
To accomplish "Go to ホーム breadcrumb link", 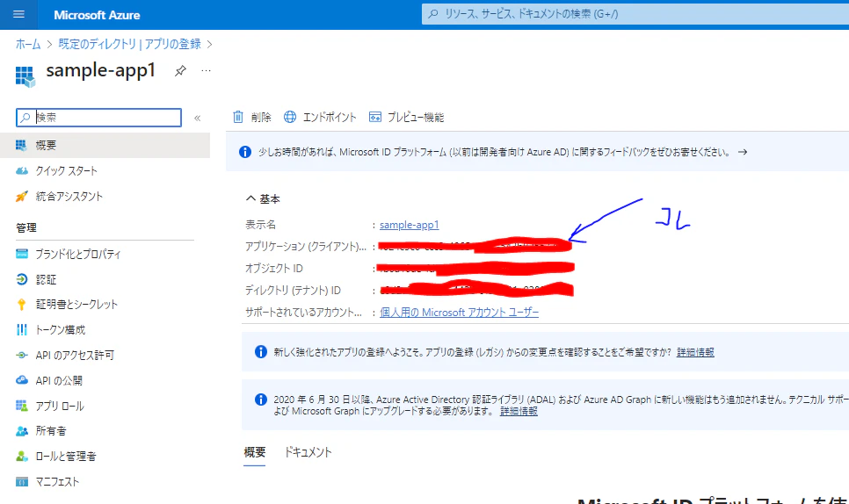I will click(x=28, y=44).
